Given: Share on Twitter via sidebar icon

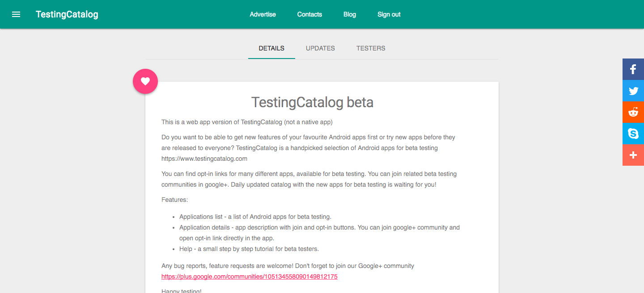Looking at the screenshot, I should (x=633, y=91).
